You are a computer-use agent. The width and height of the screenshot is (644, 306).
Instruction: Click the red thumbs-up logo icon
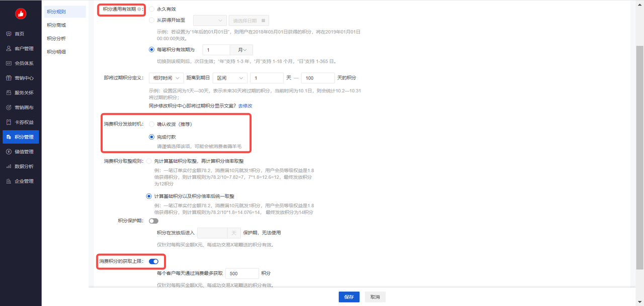[x=21, y=14]
